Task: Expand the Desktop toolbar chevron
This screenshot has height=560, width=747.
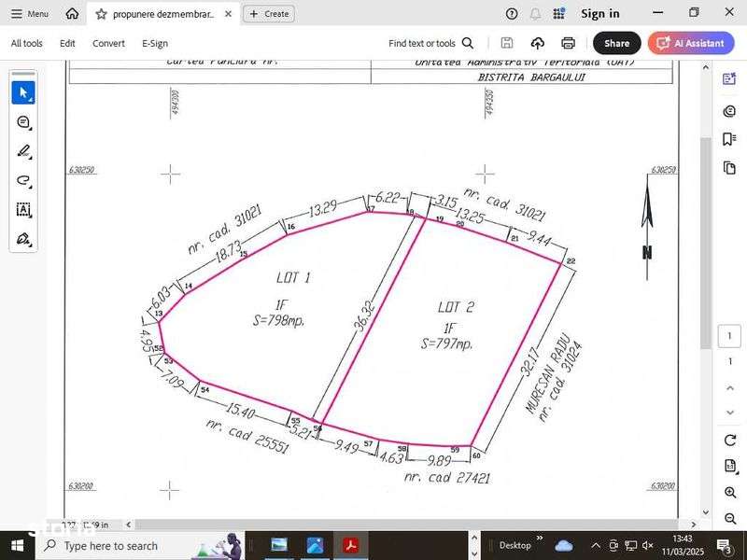Action: (540, 539)
